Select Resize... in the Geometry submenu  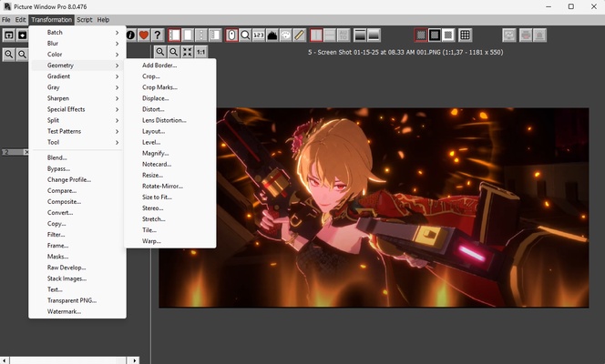click(x=169, y=175)
